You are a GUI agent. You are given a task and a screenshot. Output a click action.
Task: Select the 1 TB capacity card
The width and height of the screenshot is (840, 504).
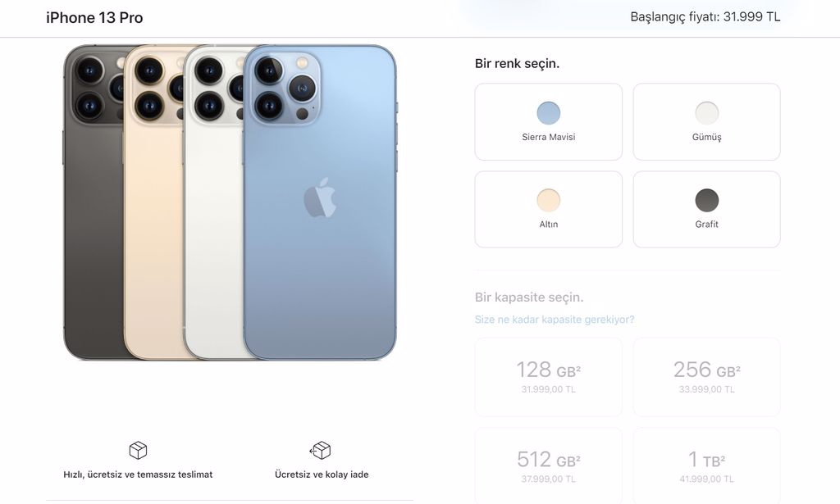tap(706, 465)
